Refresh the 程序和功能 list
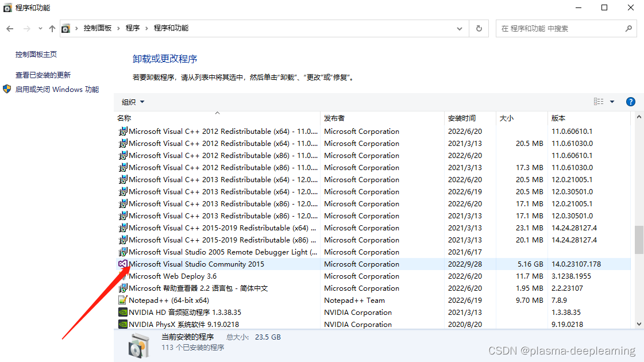Viewport: 644px width, 362px height. 479,28
